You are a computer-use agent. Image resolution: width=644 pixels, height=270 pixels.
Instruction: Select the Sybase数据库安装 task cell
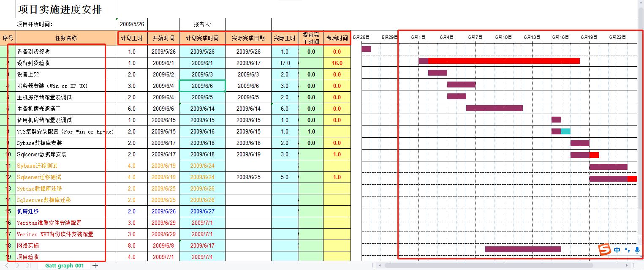coord(66,143)
